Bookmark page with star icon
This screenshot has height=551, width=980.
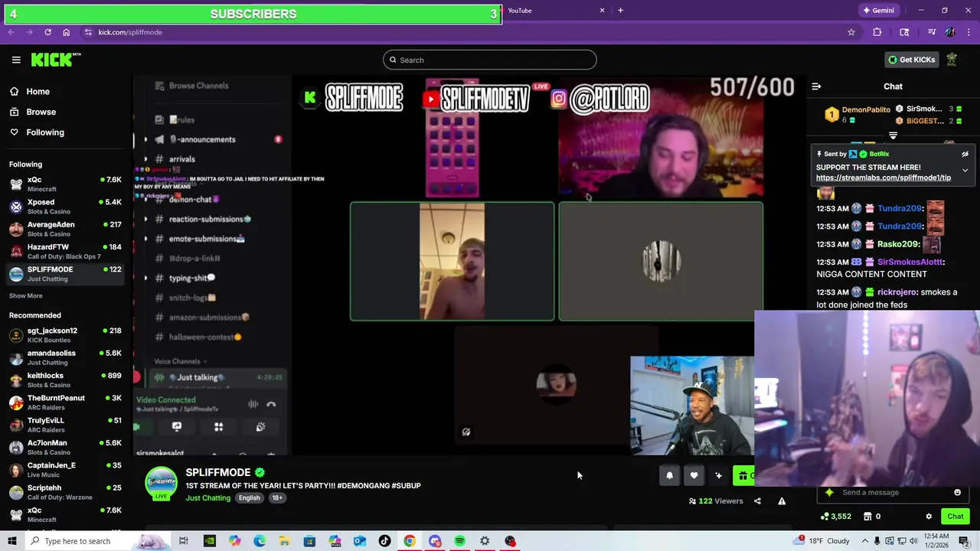point(851,32)
